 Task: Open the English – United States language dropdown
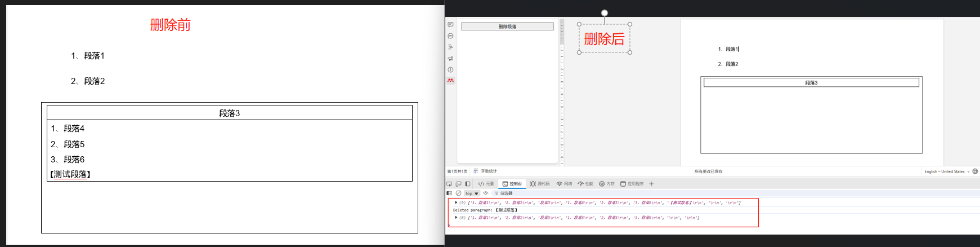click(x=947, y=171)
